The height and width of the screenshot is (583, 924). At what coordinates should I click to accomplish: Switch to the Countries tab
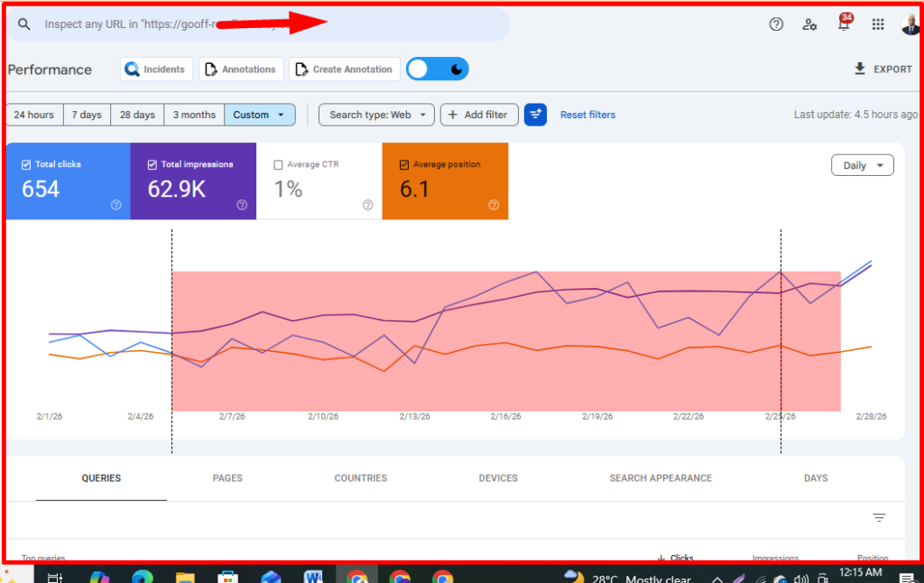tap(360, 478)
